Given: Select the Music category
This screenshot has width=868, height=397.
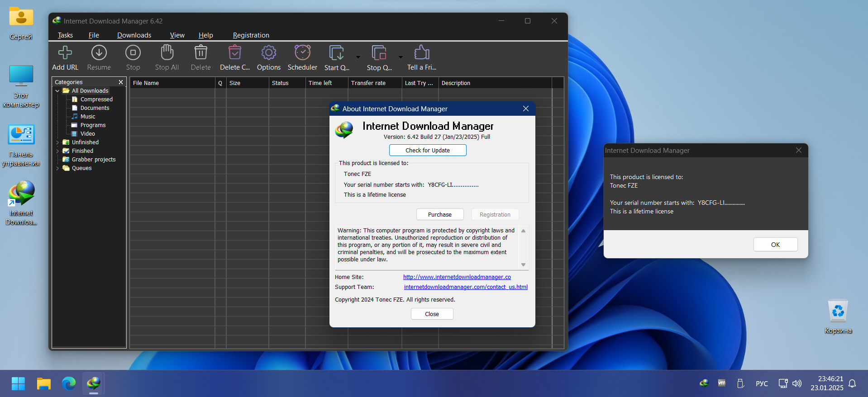Looking at the screenshot, I should coord(83,117).
